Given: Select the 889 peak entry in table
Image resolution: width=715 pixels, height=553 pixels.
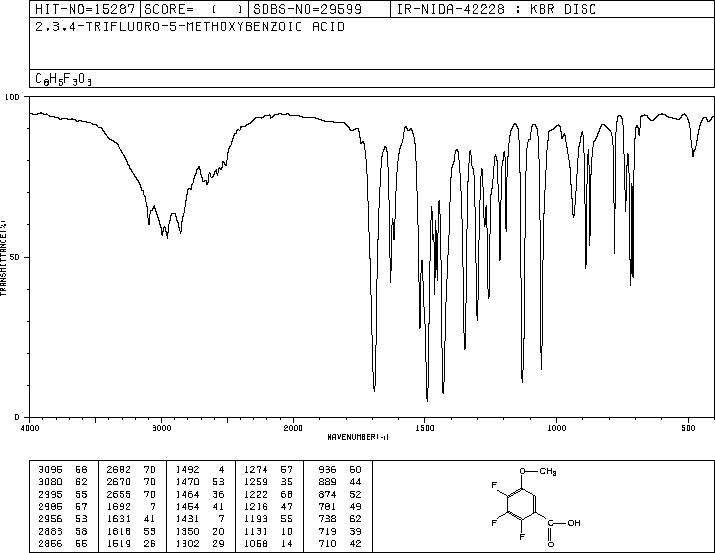Looking at the screenshot, I should point(340,482).
